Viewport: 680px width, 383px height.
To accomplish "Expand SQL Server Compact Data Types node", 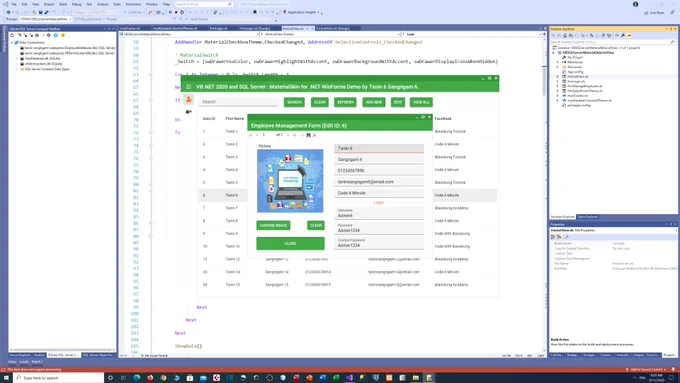I will (17, 69).
